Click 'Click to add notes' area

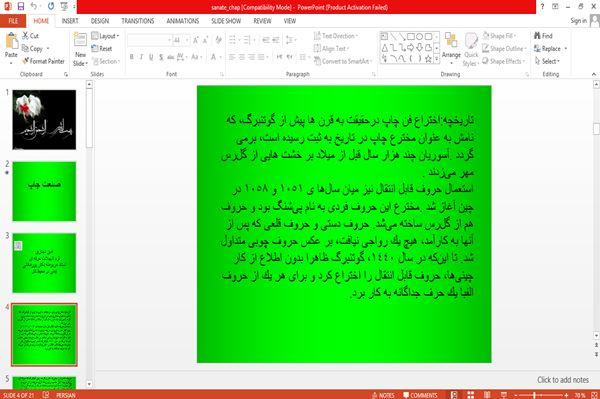click(x=563, y=380)
